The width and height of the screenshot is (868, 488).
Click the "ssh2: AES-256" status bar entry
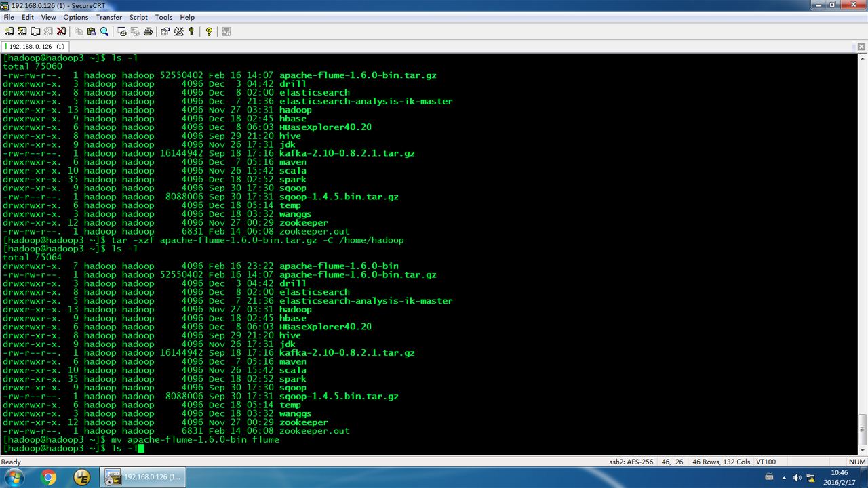(x=631, y=462)
